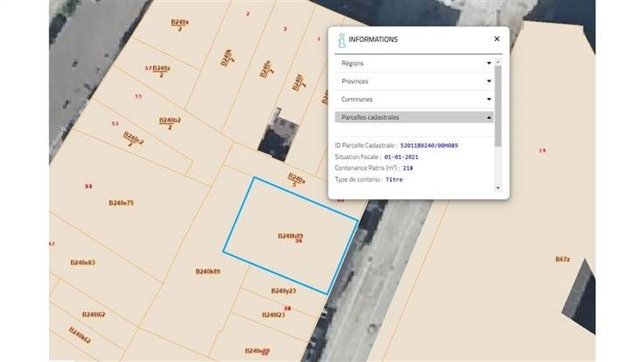Image resolution: width=644 pixels, height=362 pixels.
Task: Select parcel B240b2 on the map
Action: coord(170,121)
